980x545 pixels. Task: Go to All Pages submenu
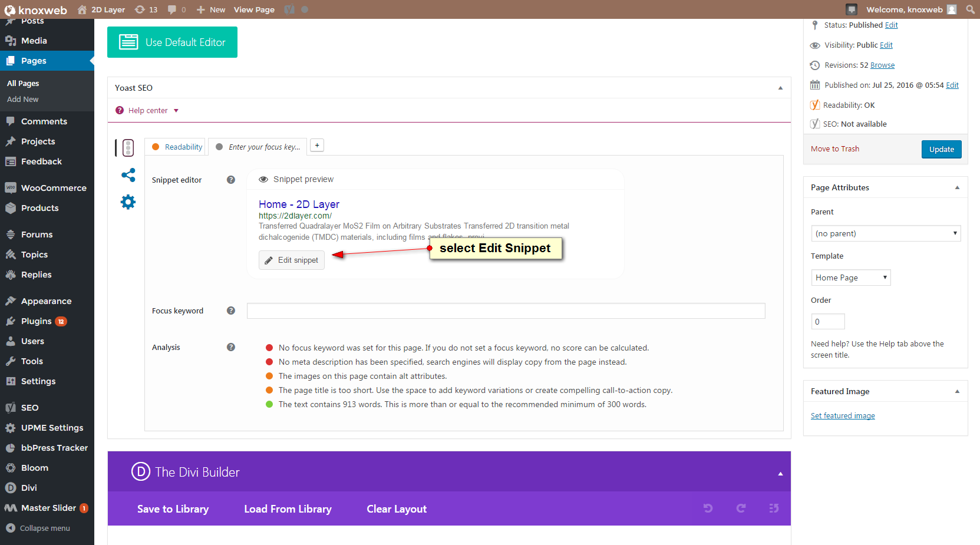(x=23, y=84)
